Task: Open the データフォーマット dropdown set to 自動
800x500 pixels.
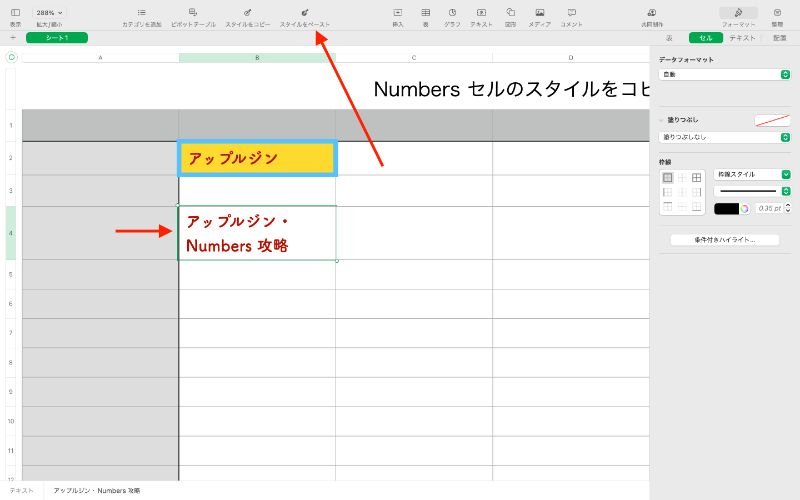Action: (724, 74)
